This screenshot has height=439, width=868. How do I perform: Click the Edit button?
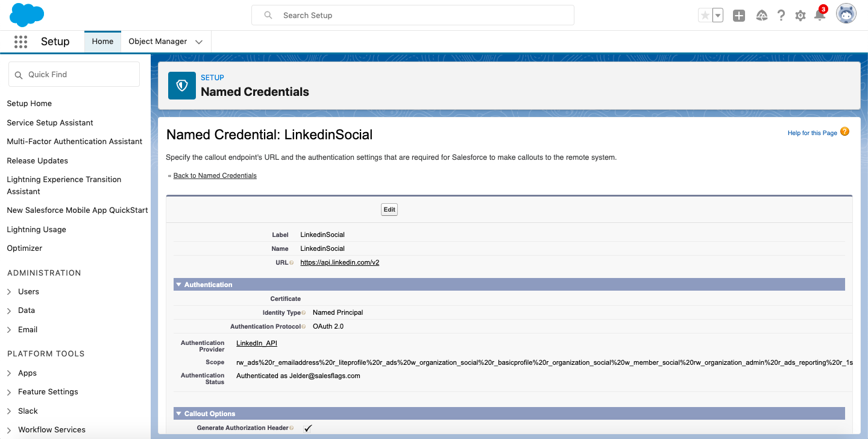pyautogui.click(x=389, y=210)
